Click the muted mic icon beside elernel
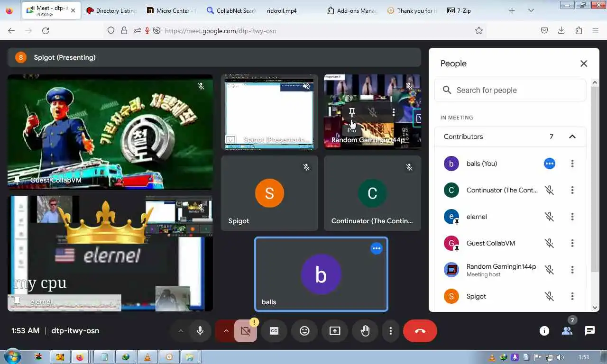 550,217
